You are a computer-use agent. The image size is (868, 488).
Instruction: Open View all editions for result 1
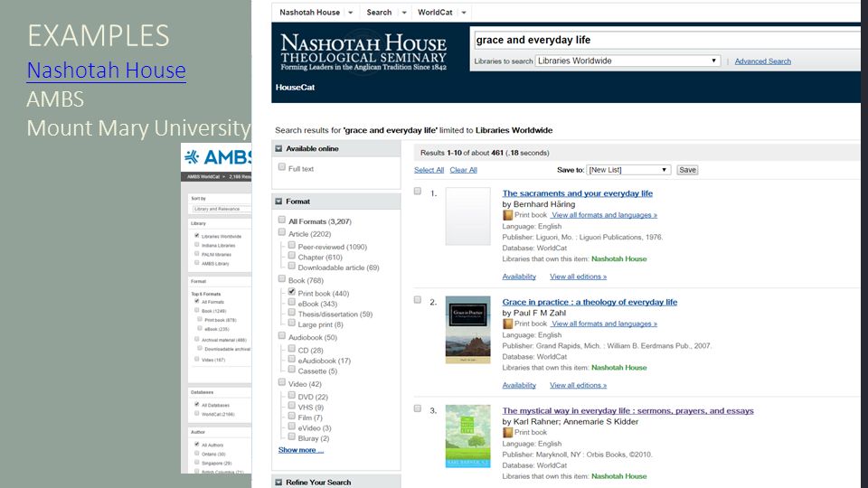pos(578,277)
